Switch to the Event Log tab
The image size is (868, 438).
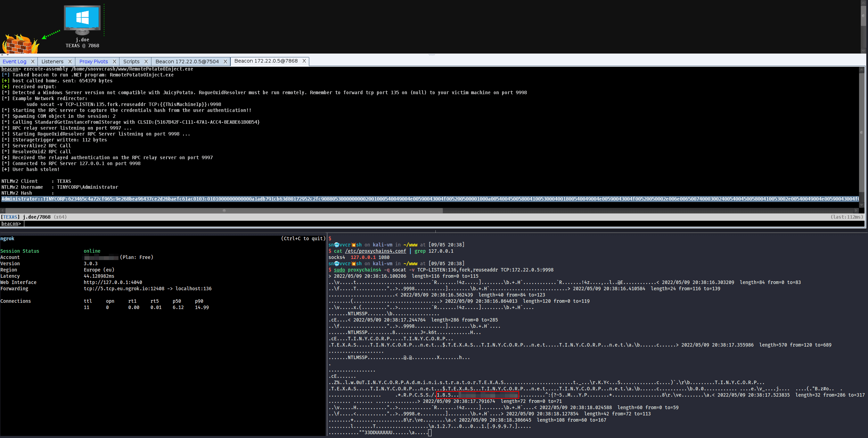[14, 61]
